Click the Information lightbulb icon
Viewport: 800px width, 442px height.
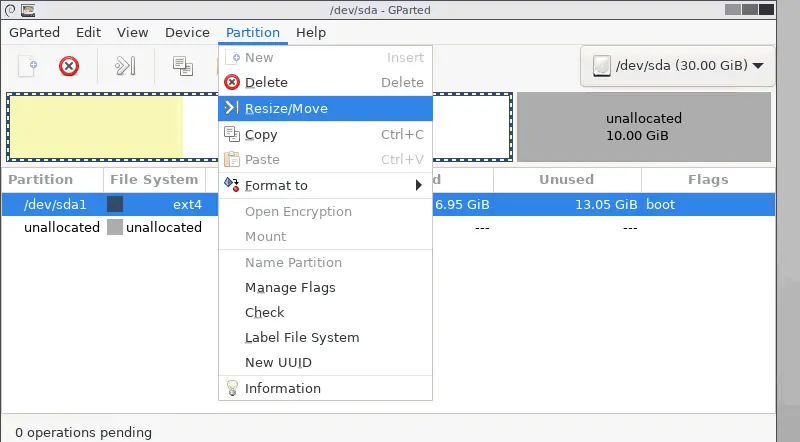[x=232, y=388]
